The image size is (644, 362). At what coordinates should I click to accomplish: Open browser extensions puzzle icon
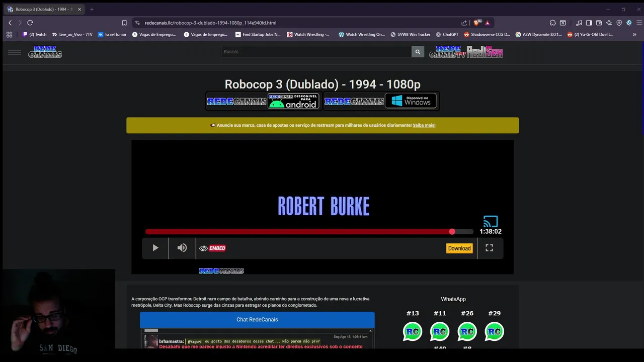click(553, 23)
